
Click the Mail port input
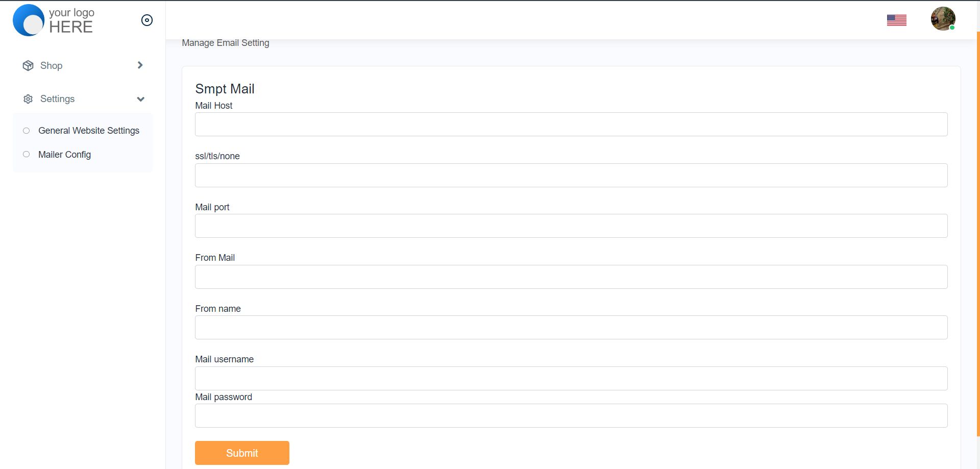[571, 226]
